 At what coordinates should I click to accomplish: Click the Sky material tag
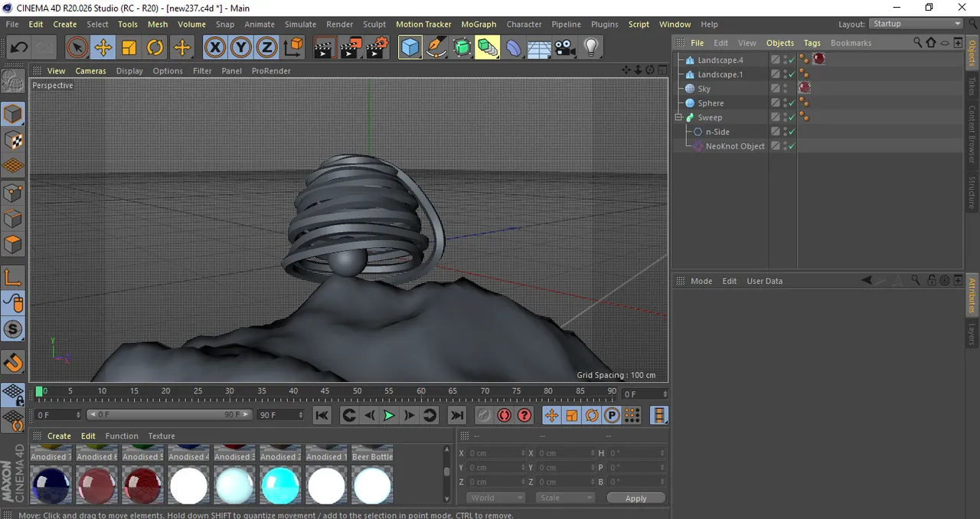click(x=805, y=88)
